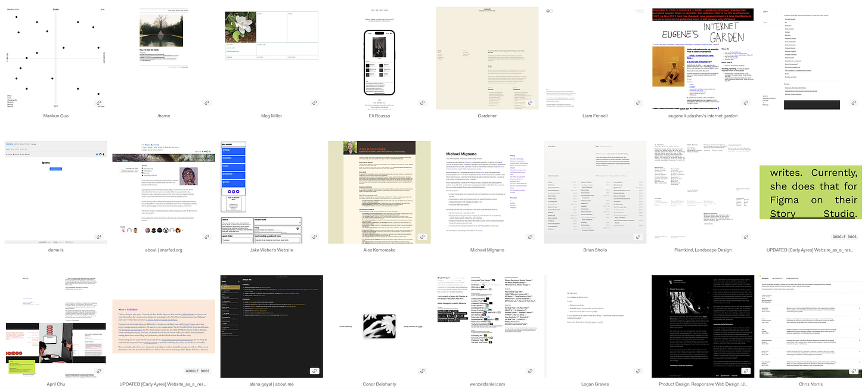The image size is (868, 389).
Task: Open the /home thumbnail with pond photo
Action: pyautogui.click(x=164, y=58)
